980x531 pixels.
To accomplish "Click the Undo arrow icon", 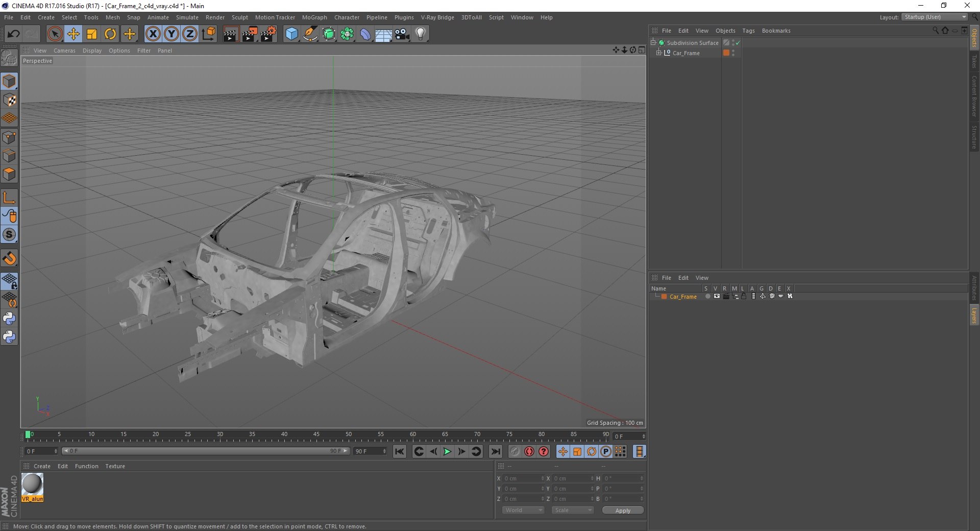I will pos(14,34).
